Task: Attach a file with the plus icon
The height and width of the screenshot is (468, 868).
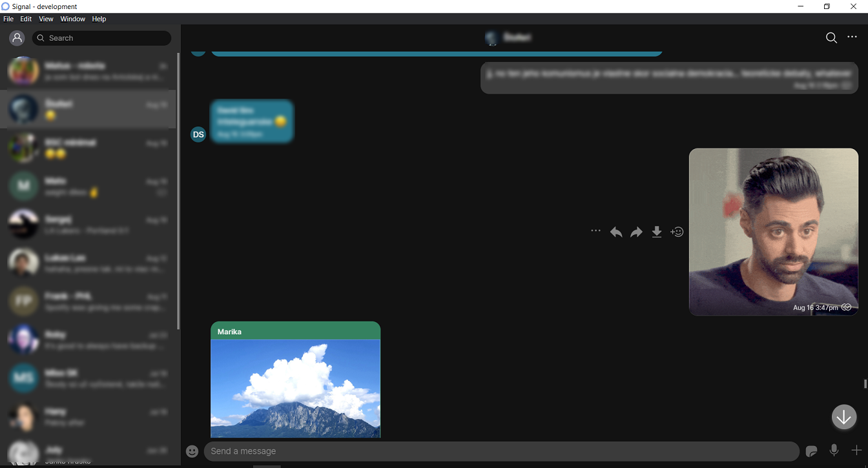Action: 856,451
